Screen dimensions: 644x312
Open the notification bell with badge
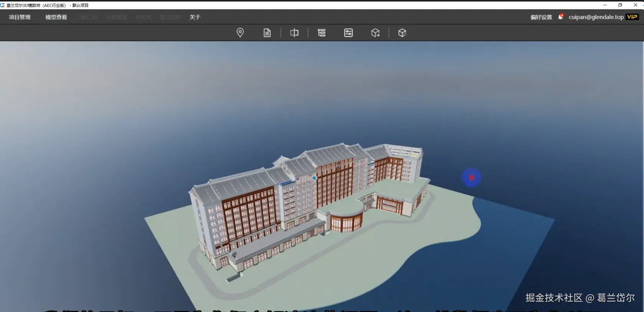click(561, 16)
